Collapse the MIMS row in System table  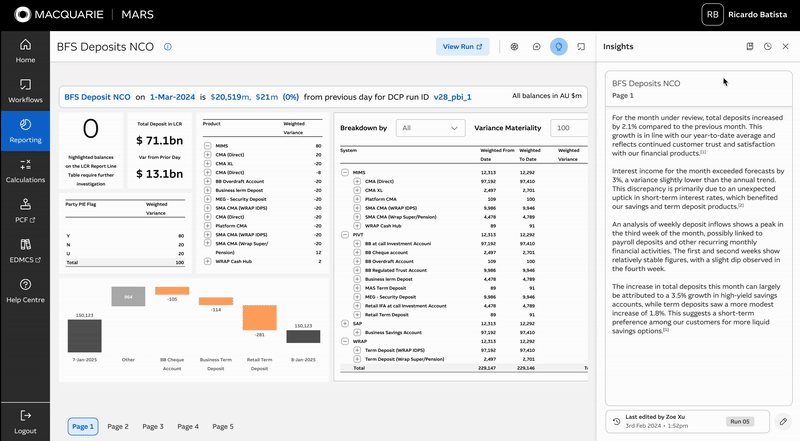pyautogui.click(x=345, y=173)
